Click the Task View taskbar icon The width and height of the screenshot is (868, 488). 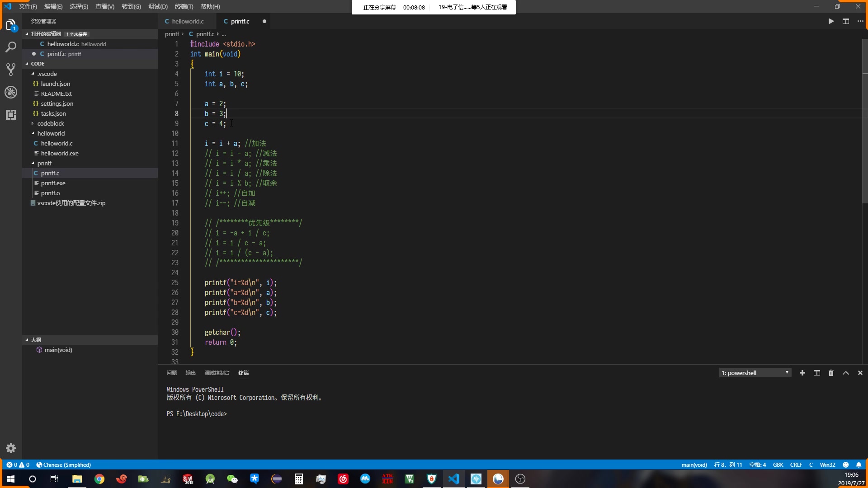[54, 479]
